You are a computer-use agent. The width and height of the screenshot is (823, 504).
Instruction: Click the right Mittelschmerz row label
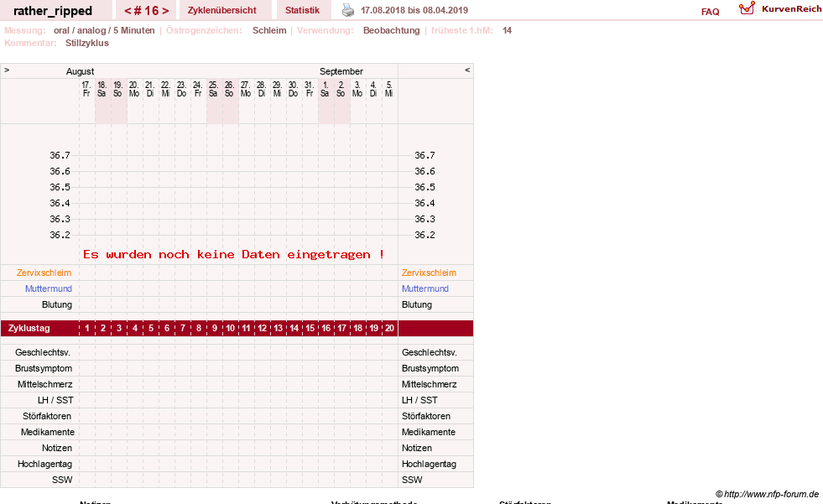pos(430,384)
